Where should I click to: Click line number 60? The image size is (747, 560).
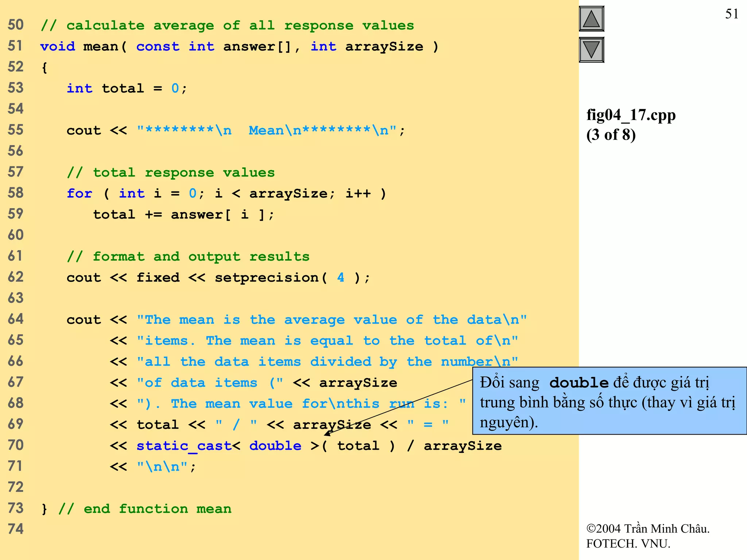[x=16, y=235]
